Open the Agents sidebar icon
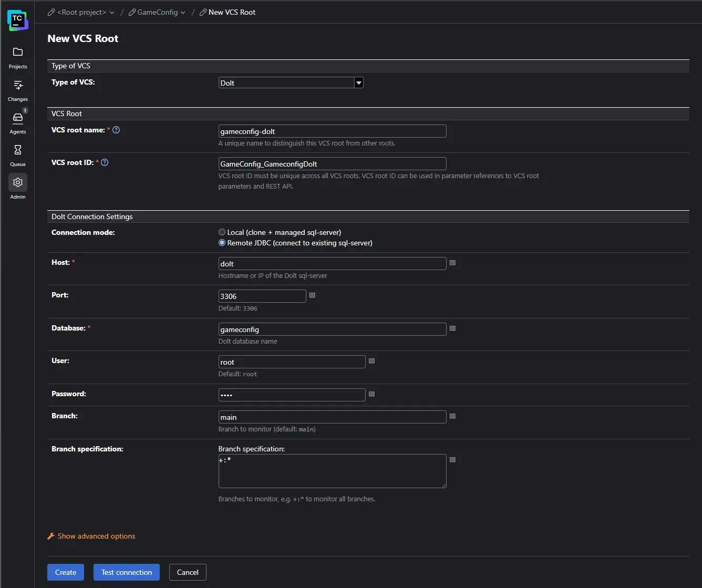 coord(18,117)
